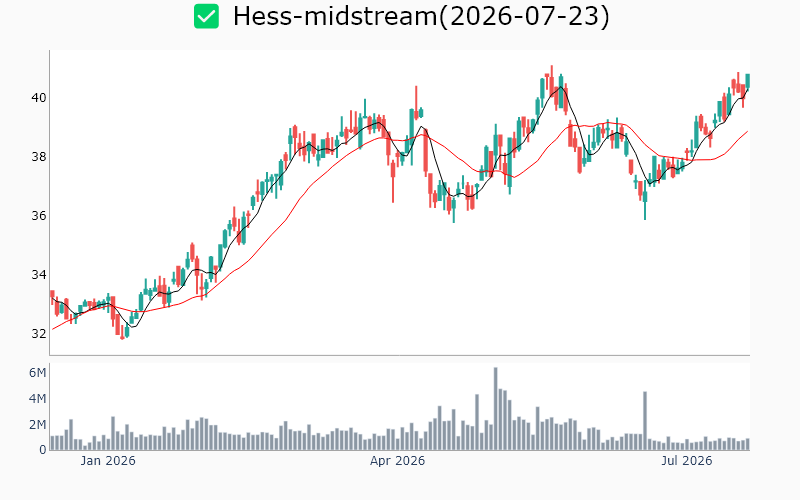Click the 36 price axis label
The height and width of the screenshot is (500, 800).
click(39, 216)
